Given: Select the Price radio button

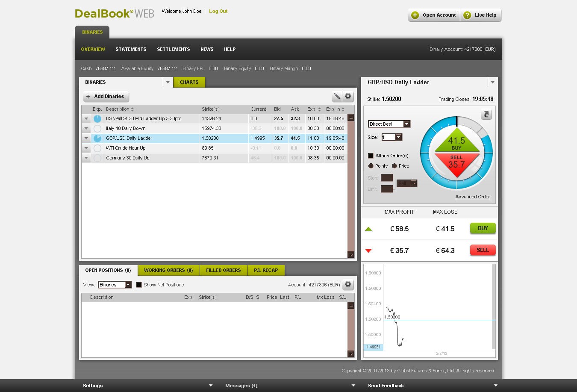Looking at the screenshot, I should [394, 166].
